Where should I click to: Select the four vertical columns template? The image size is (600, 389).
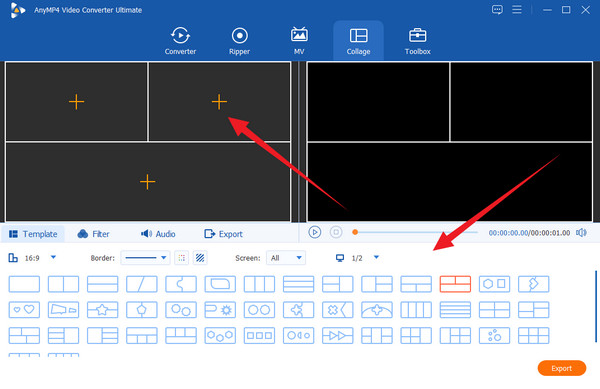(416, 310)
